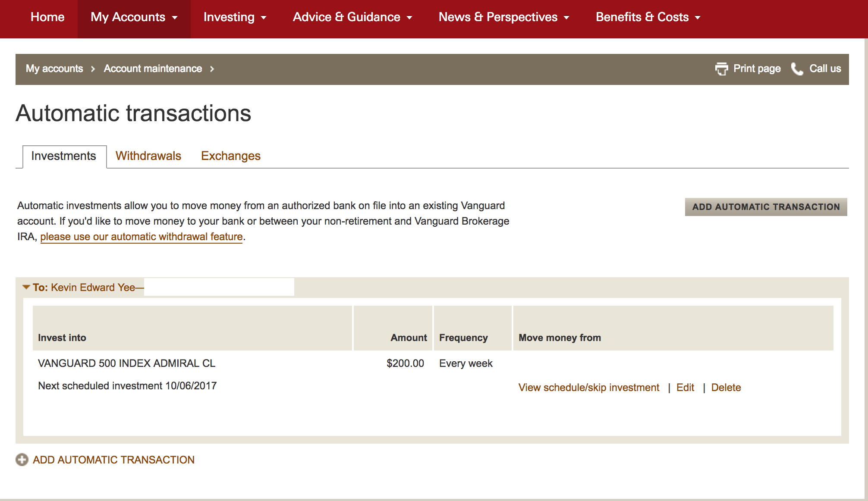Expand the Advice & Guidance menu
This screenshot has height=501, width=868.
352,17
